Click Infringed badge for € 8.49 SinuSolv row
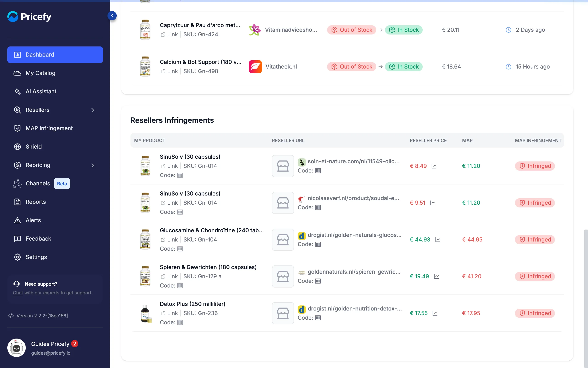The height and width of the screenshot is (368, 588). coord(535,166)
